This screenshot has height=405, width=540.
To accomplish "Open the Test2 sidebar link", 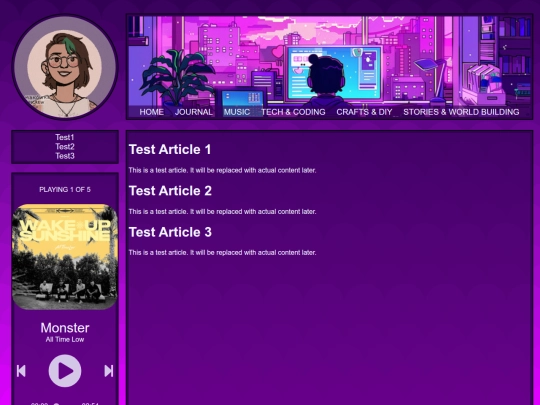I will pos(65,146).
